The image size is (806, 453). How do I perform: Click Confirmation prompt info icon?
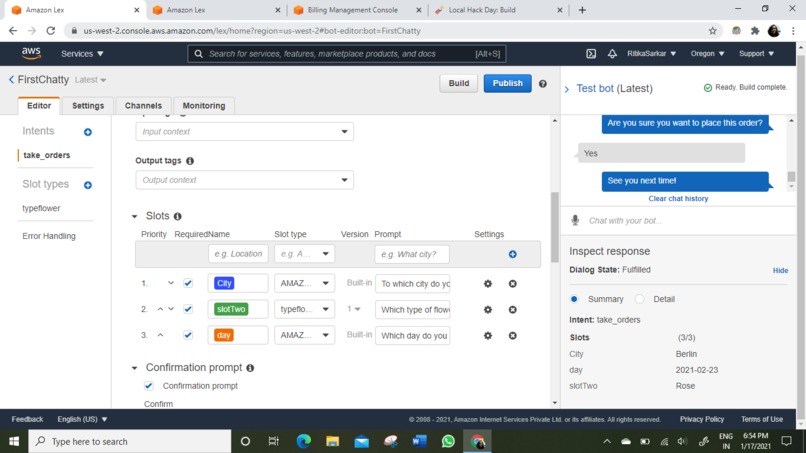(x=250, y=368)
